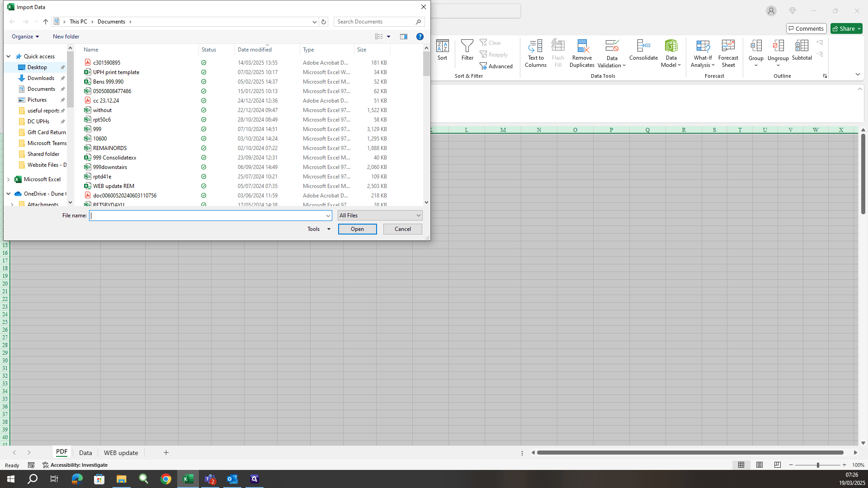Open the address bar previous locations dropdown

[x=314, y=22]
